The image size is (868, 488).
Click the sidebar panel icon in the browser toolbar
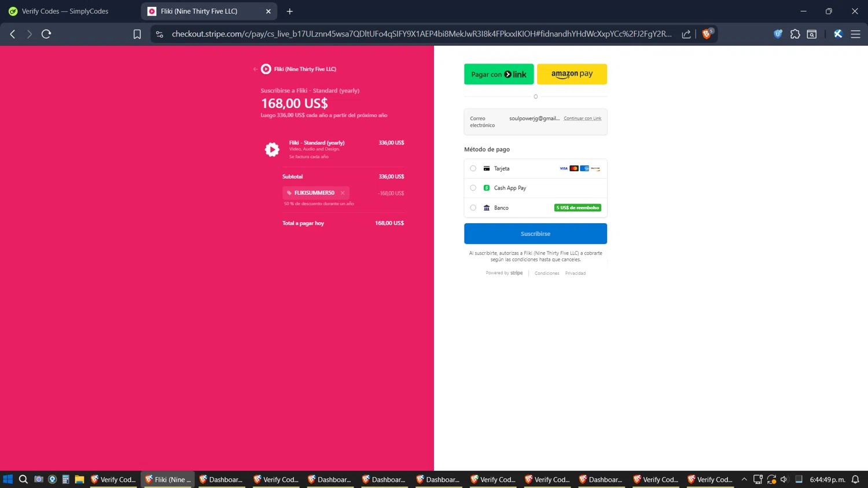click(x=812, y=34)
